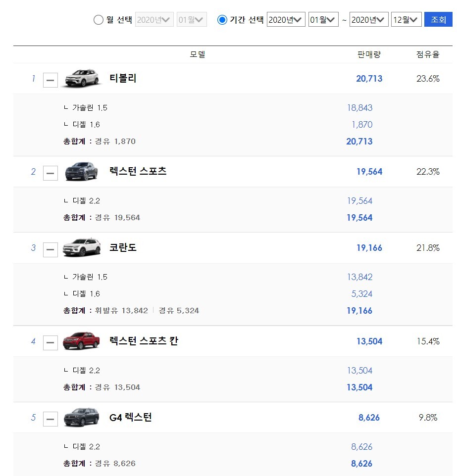
Task: Click the 15.4% share value
Action: [428, 341]
